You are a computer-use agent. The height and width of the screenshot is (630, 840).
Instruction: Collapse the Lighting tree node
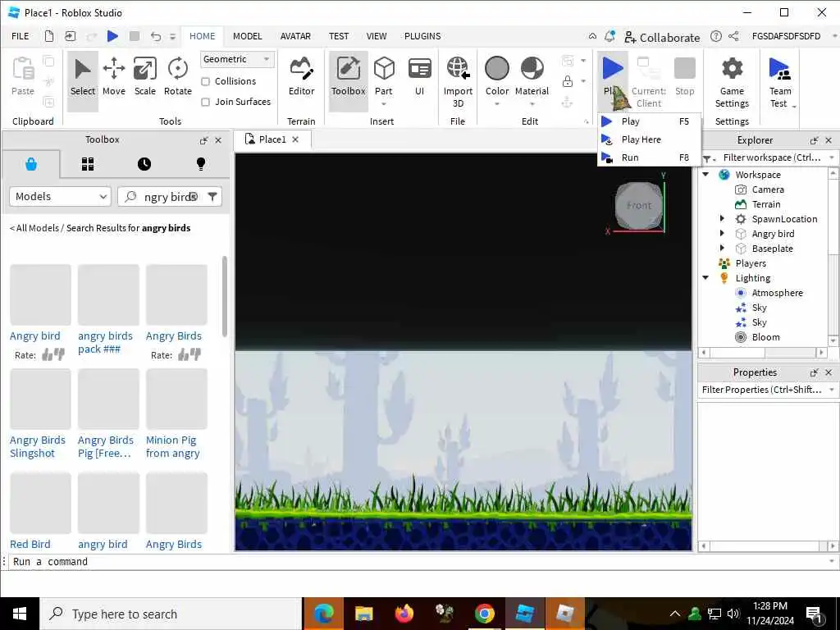tap(705, 277)
